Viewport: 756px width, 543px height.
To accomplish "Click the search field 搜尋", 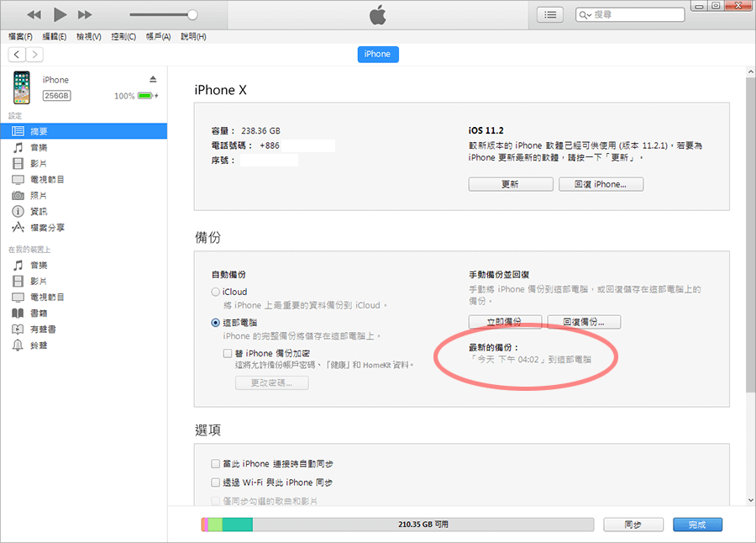I will point(630,15).
